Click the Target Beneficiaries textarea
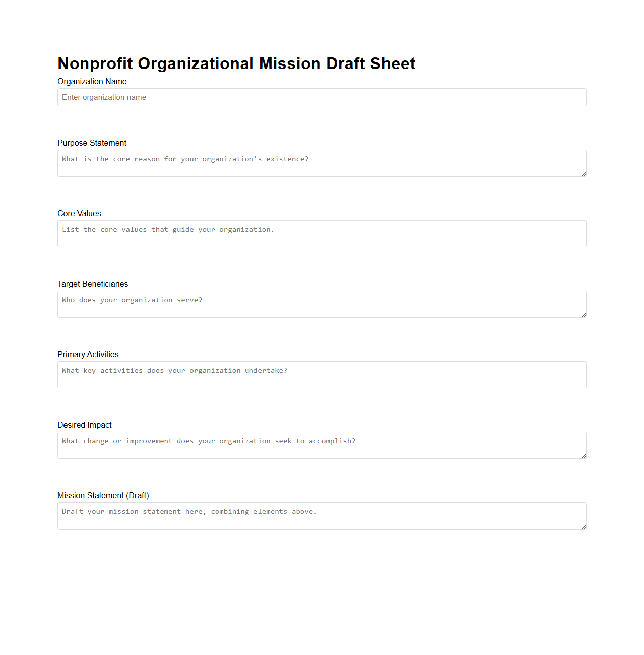The height and width of the screenshot is (655, 644). coord(321,304)
